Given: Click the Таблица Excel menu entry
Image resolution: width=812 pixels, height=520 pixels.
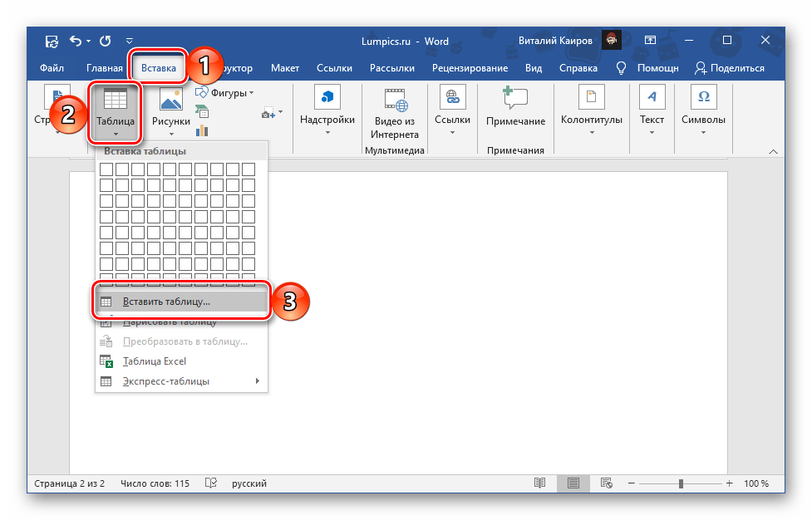Looking at the screenshot, I should pos(154,361).
